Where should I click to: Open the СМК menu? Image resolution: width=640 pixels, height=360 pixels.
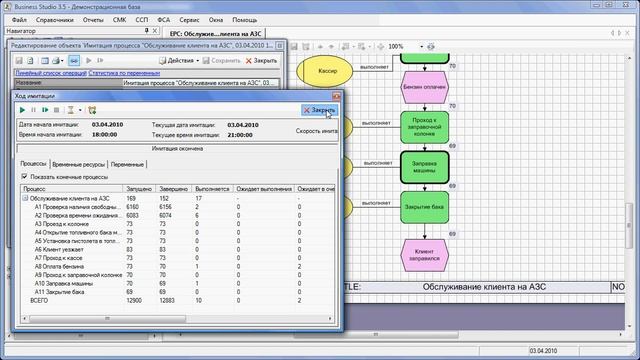click(119, 20)
